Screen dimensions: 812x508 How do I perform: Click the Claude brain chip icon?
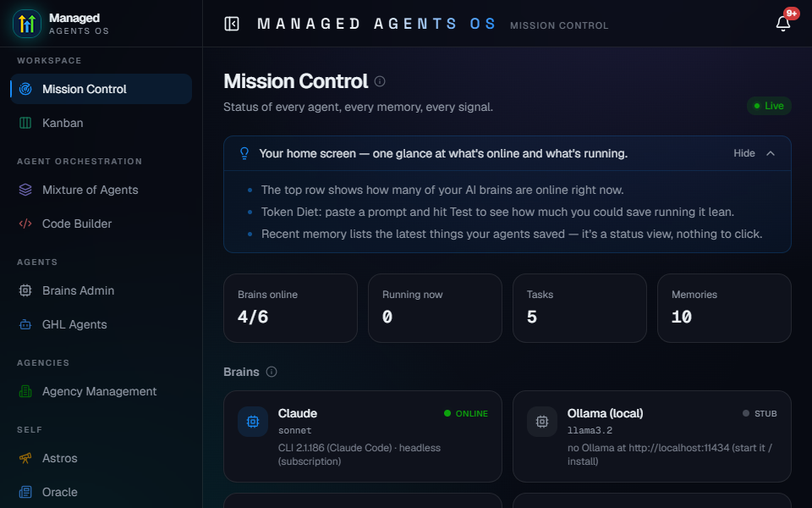253,422
